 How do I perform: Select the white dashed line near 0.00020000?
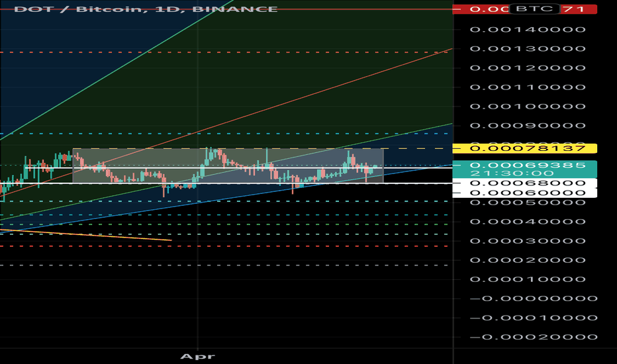tap(224, 265)
